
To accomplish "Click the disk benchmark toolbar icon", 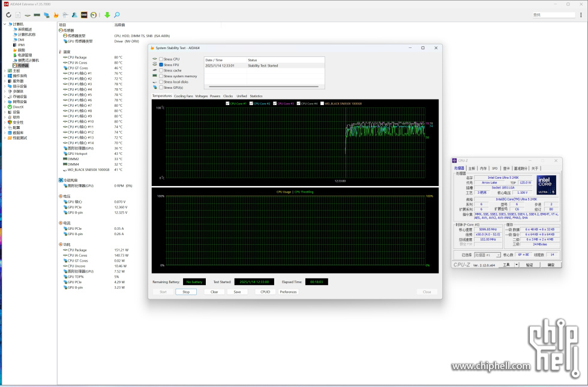I will pyautogui.click(x=28, y=15).
